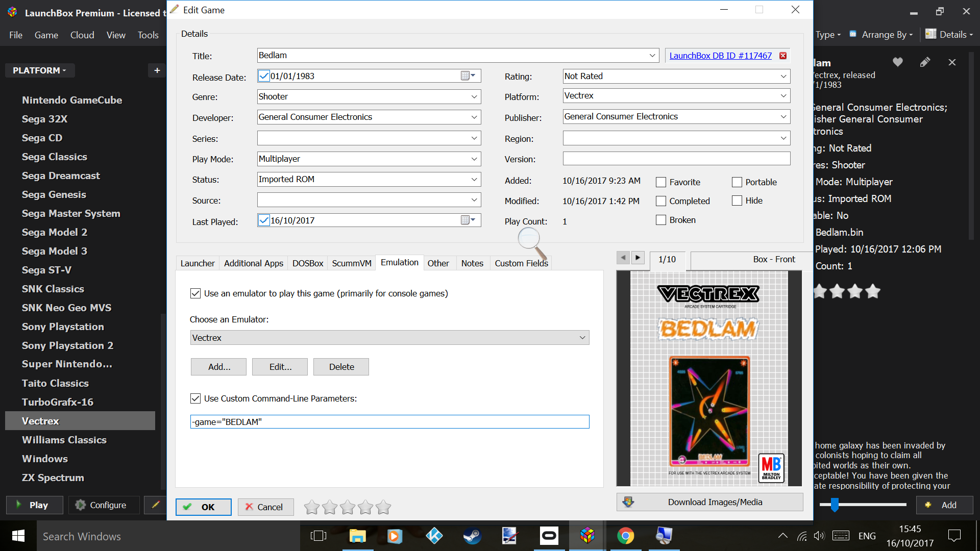980x551 pixels.
Task: Open Google Chrome from the taskbar
Action: coord(625,536)
